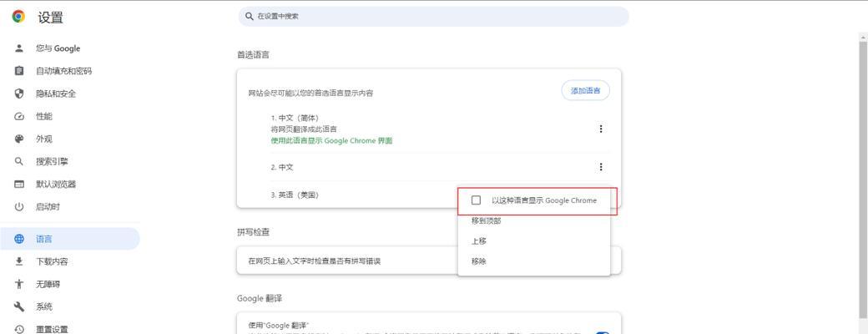
Task: Click the browser window icon for 默认浏览器
Action: [19, 184]
